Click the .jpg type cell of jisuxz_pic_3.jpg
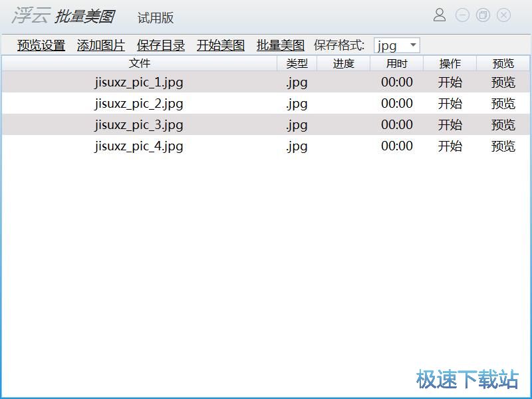Viewport: 532px width, 399px height. point(297,125)
